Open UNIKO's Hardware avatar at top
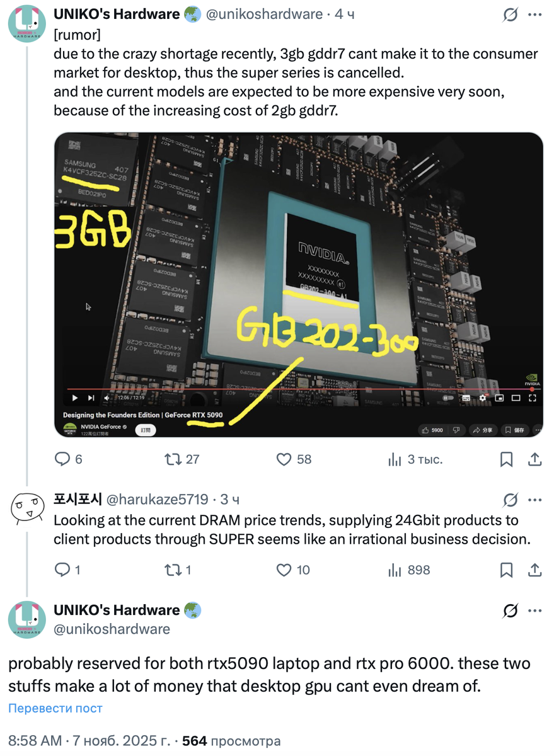 [26, 23]
